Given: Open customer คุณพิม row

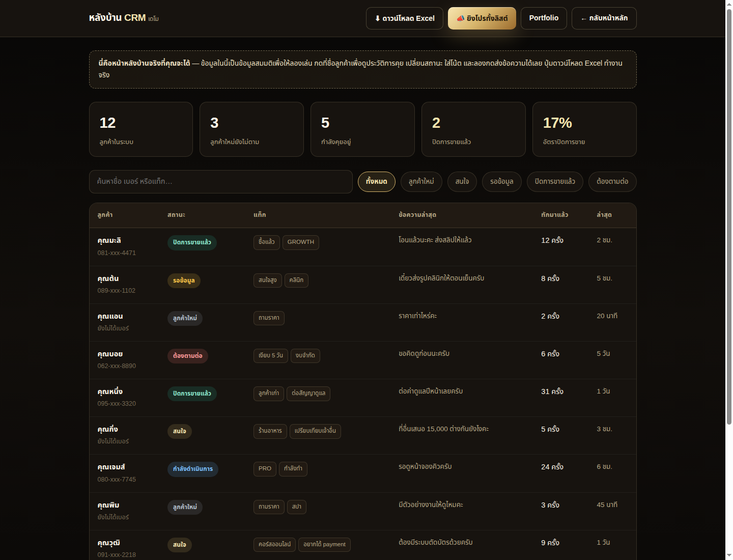Looking at the screenshot, I should tap(363, 512).
